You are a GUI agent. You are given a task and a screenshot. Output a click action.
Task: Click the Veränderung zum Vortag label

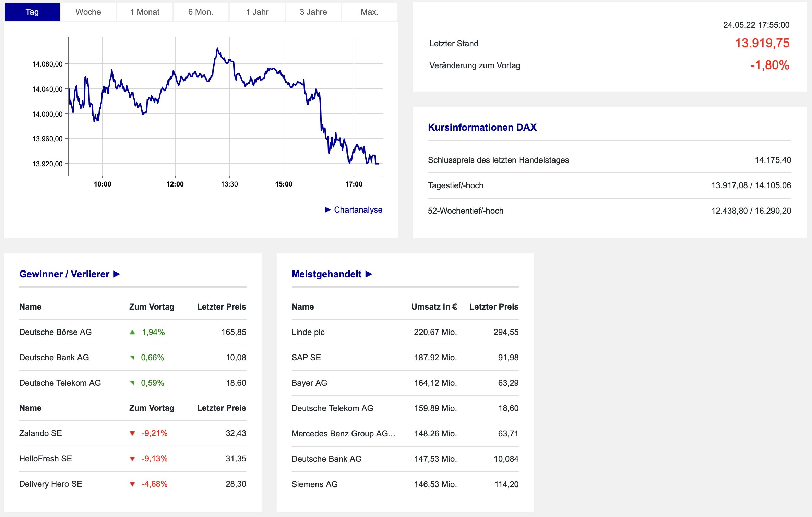475,65
